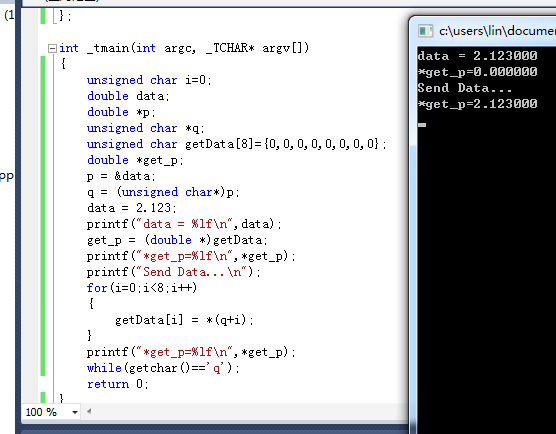This screenshot has height=434, width=556.
Task: Click the _tmain function signature line
Action: point(184,48)
